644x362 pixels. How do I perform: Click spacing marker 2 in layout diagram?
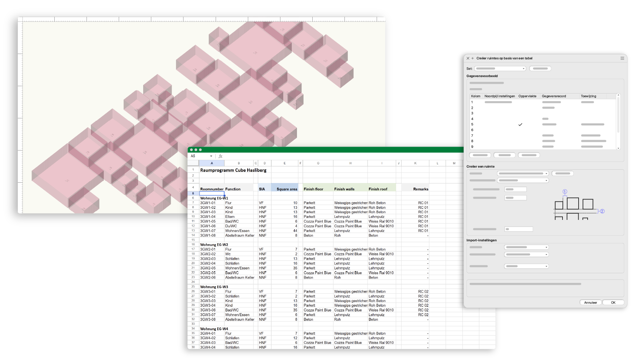coord(602,211)
